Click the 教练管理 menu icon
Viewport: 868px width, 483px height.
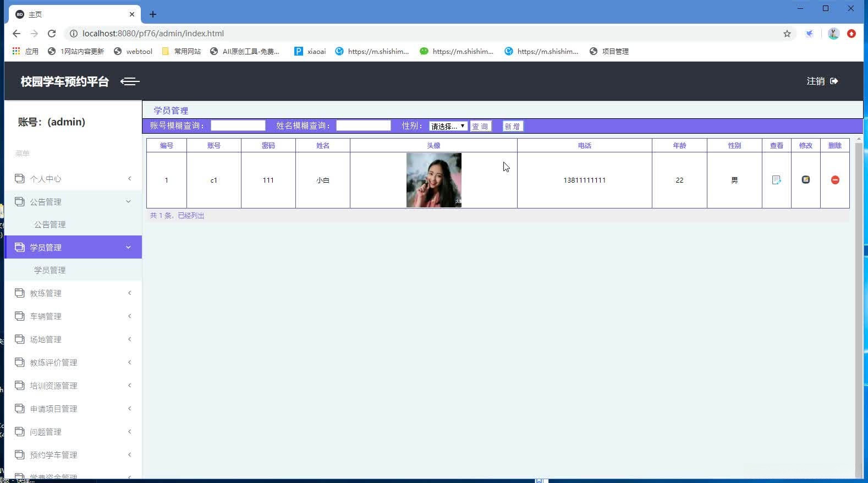click(20, 293)
